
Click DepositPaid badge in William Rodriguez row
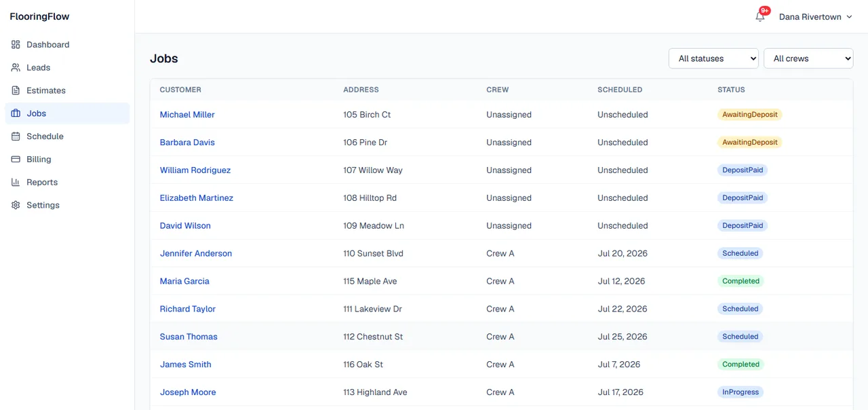743,170
